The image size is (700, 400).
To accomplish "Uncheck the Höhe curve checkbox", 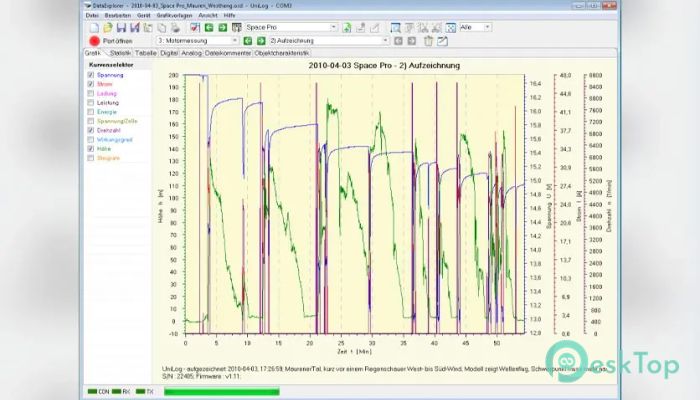I will [91, 149].
